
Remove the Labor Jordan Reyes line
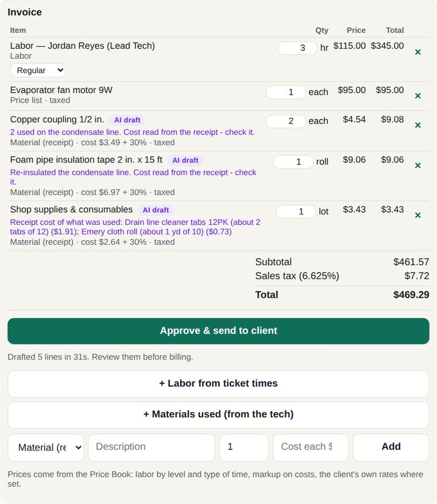pos(417,52)
